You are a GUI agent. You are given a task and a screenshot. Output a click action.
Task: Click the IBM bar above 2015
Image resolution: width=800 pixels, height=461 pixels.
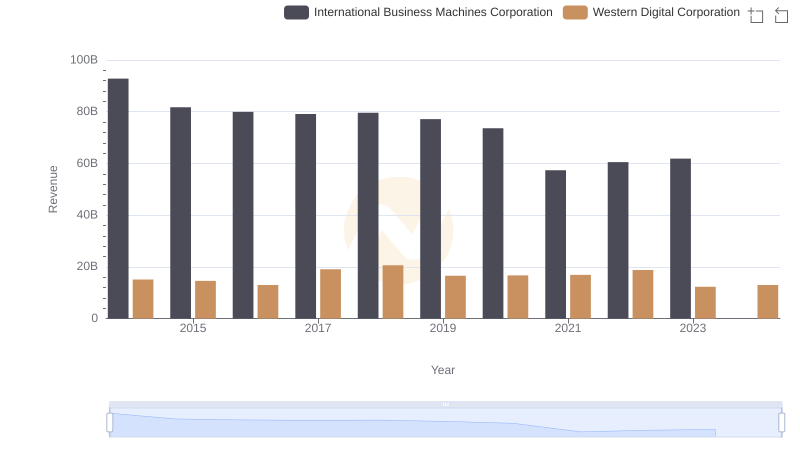coord(181,213)
